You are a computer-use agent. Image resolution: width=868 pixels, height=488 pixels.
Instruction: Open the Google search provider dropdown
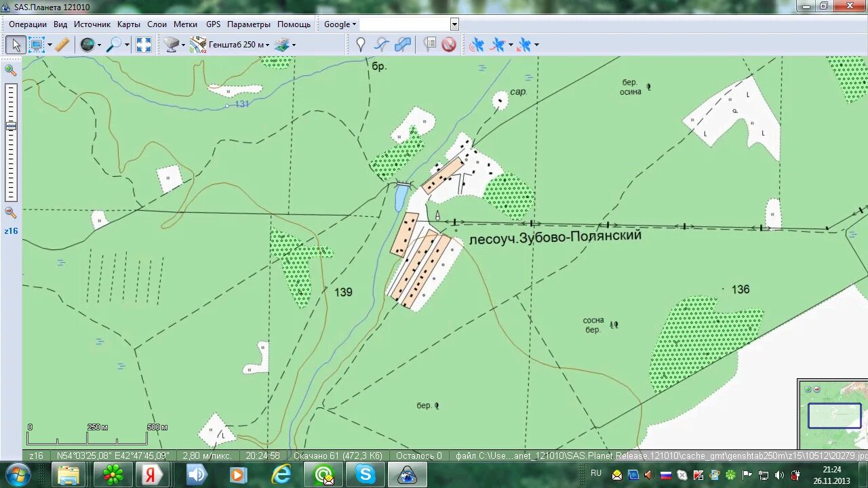(x=339, y=24)
